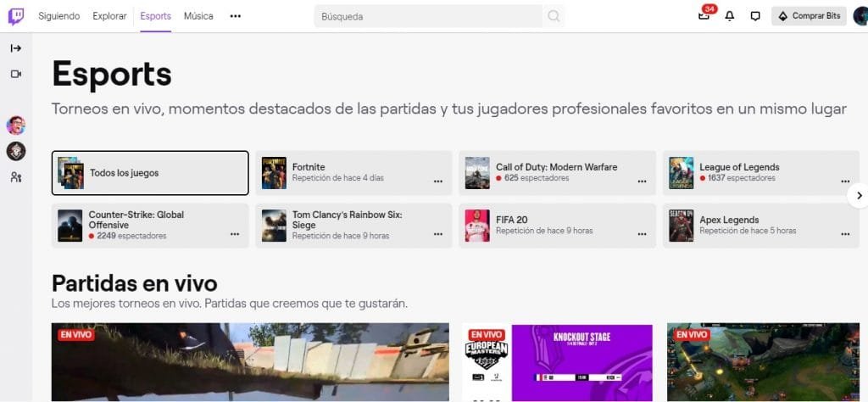
Task: Click the Partidas en vivo heading
Action: 135,283
